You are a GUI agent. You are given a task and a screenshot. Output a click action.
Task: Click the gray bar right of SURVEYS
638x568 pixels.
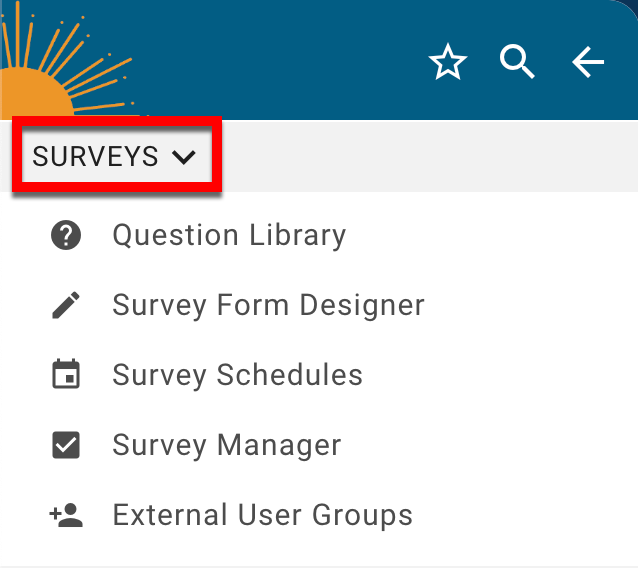point(430,156)
